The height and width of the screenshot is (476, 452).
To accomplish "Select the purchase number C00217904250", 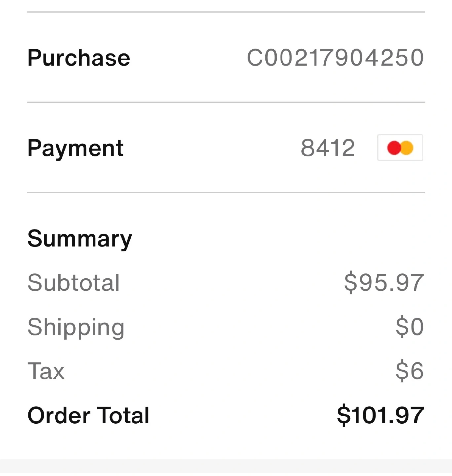I will point(335,58).
